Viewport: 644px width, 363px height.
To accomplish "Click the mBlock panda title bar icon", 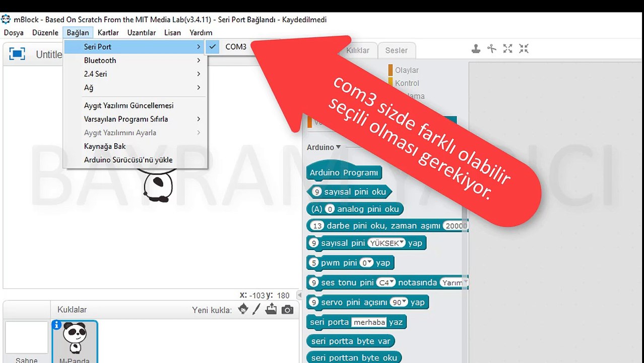I will [6, 20].
